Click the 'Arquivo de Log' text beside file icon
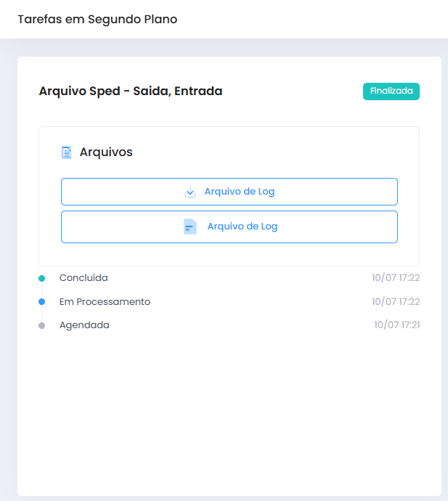Screen dimensions: 448x501 point(243,227)
